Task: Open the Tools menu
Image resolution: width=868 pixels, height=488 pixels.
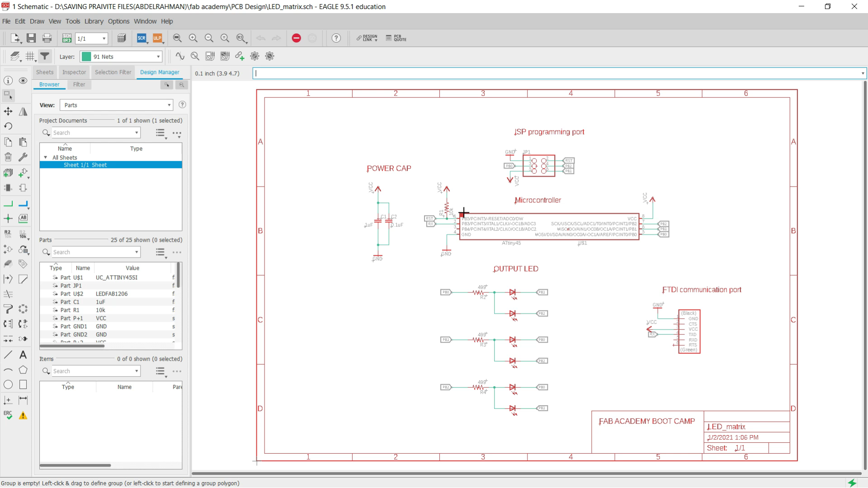Action: (x=73, y=21)
